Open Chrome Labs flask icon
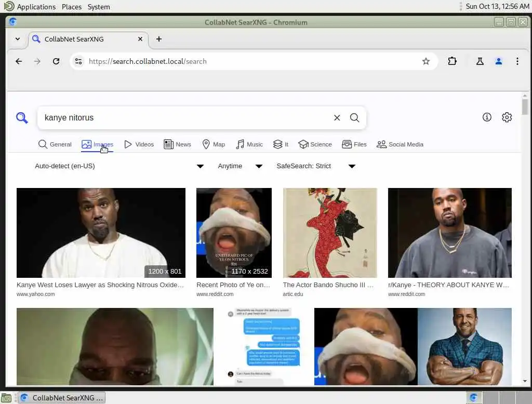This screenshot has height=404, width=532. [x=480, y=61]
